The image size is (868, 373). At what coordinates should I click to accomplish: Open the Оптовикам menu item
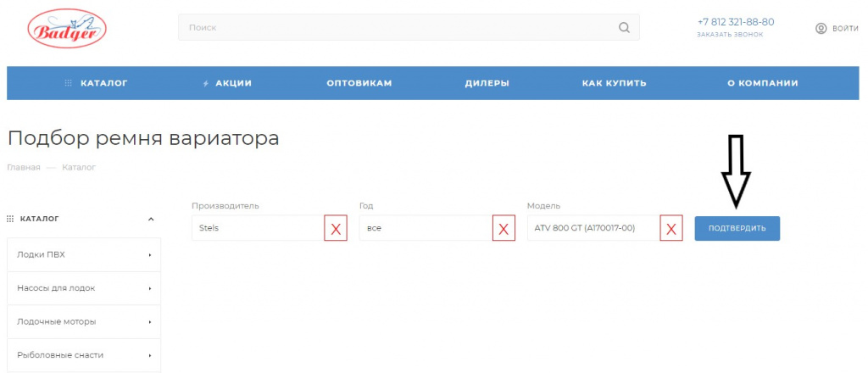[x=359, y=83]
